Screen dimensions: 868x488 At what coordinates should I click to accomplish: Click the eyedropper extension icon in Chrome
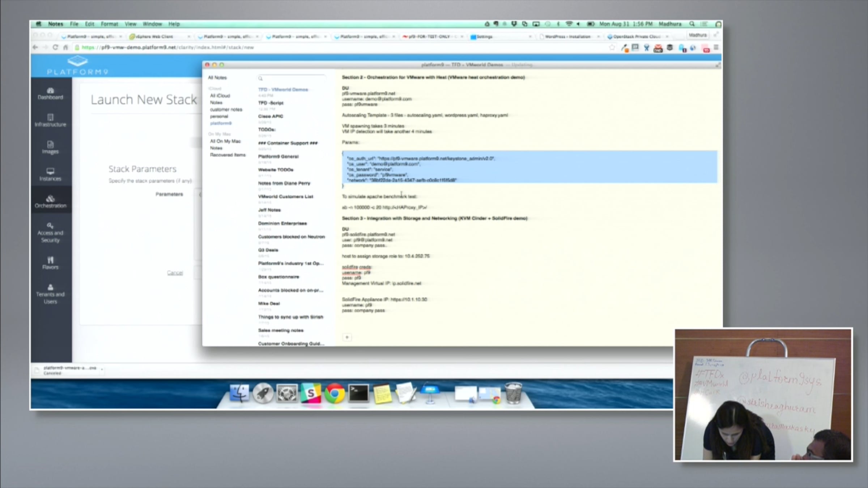pyautogui.click(x=625, y=48)
